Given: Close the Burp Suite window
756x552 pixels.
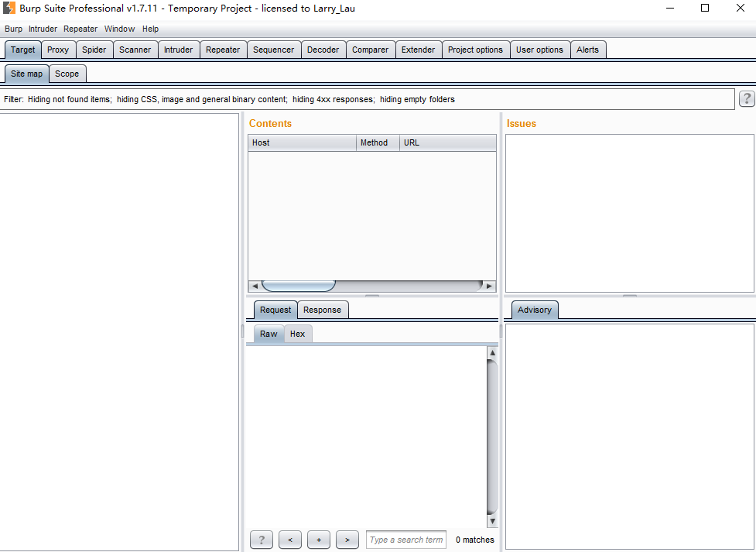Looking at the screenshot, I should tap(741, 8).
